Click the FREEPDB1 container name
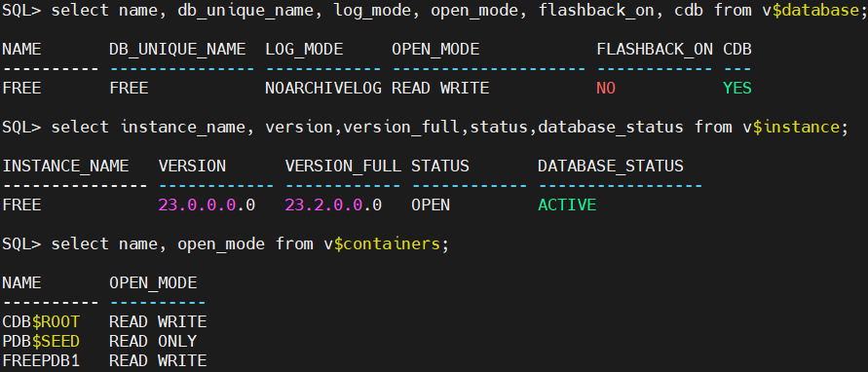Image resolution: width=868 pixels, height=372 pixels. tap(41, 361)
